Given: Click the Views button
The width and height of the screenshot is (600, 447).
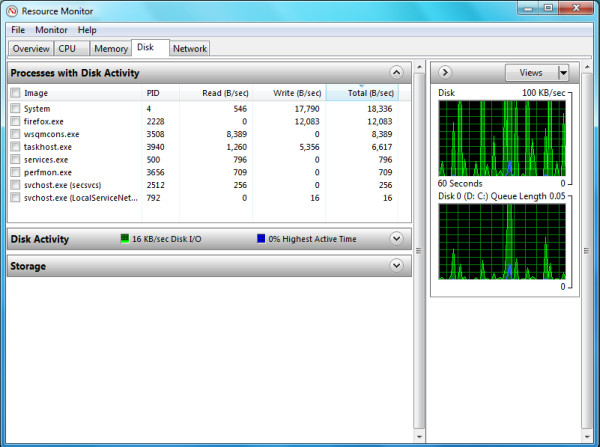Looking at the screenshot, I should [532, 72].
